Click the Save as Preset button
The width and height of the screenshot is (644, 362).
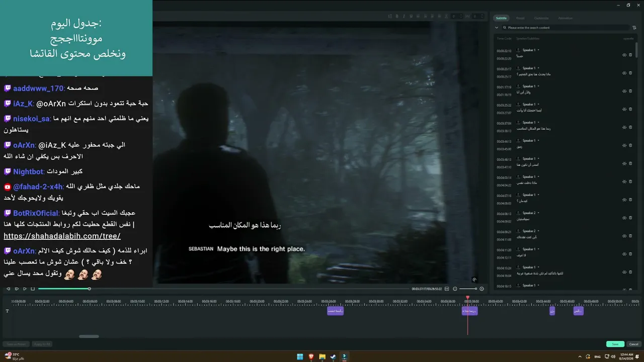[16, 344]
